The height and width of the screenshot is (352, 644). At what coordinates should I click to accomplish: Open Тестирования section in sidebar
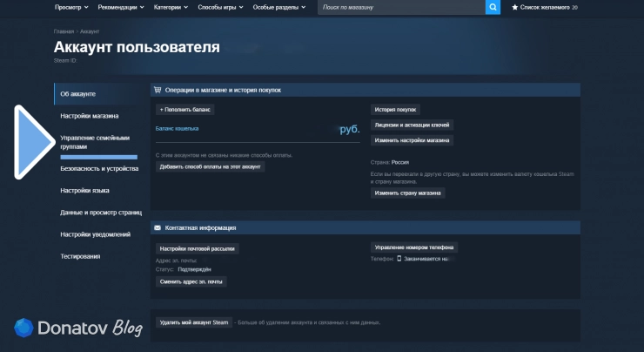(x=80, y=256)
